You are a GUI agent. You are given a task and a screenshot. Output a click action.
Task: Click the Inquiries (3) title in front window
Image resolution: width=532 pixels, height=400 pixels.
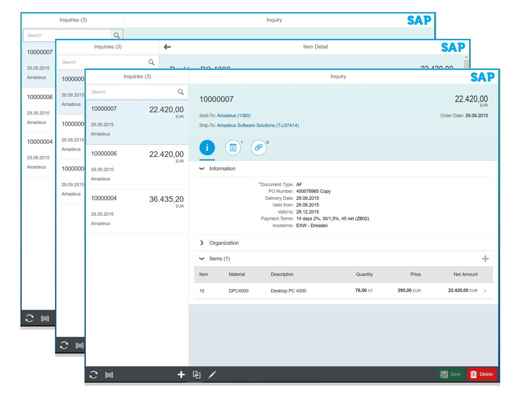137,77
